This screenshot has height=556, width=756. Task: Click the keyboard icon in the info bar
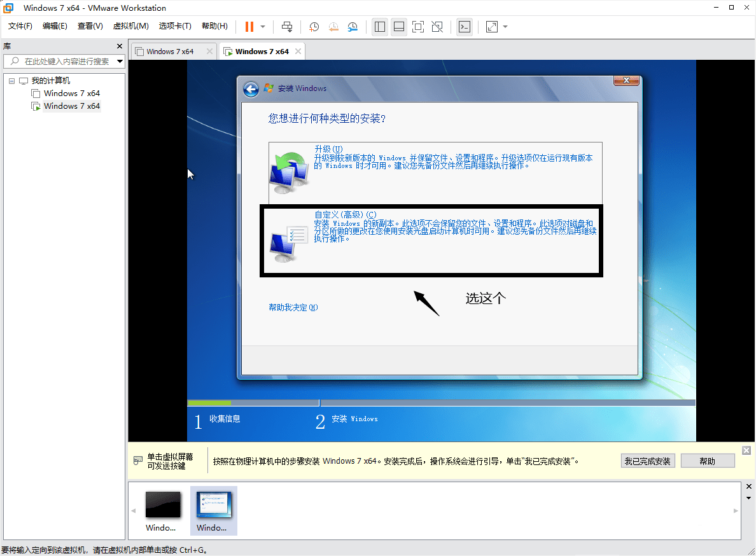[x=138, y=461]
